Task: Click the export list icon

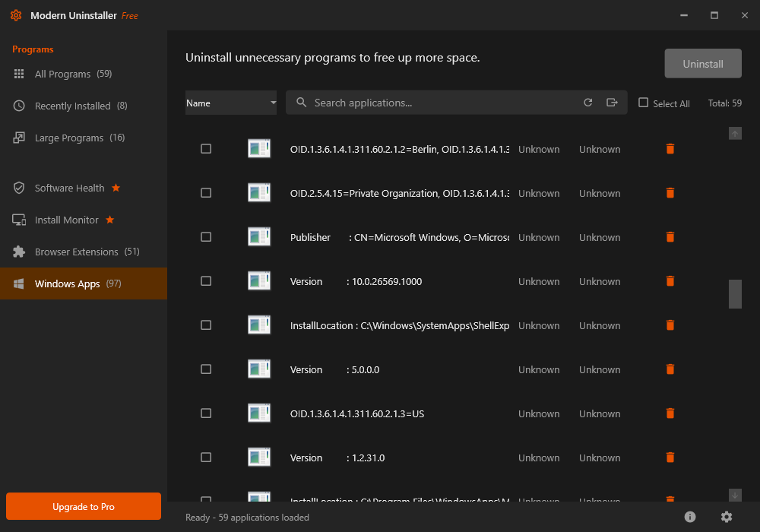Action: 612,103
